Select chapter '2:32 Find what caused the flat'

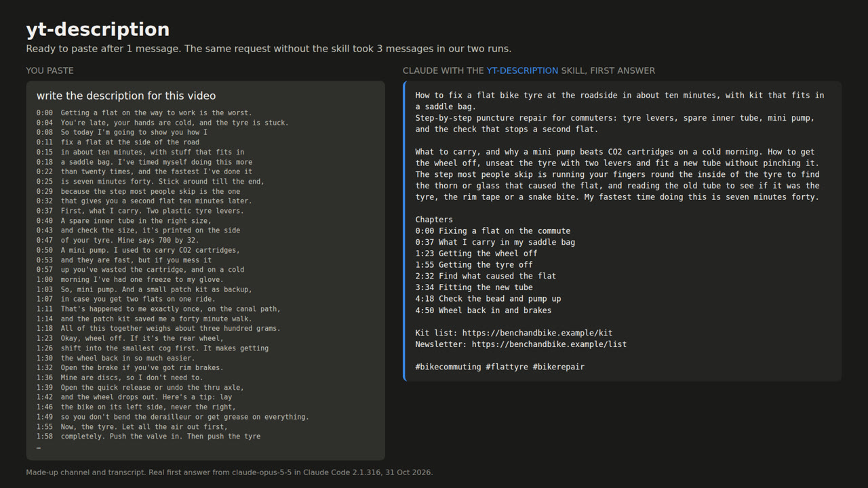point(486,277)
